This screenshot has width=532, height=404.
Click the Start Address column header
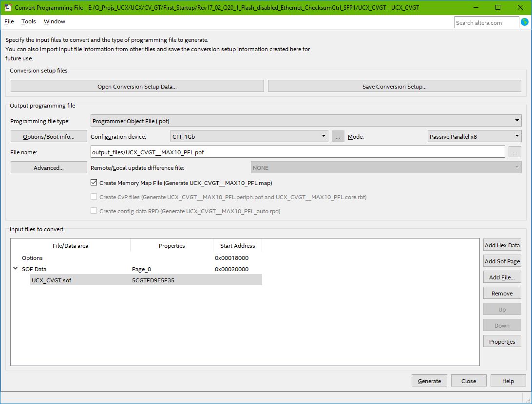click(238, 246)
